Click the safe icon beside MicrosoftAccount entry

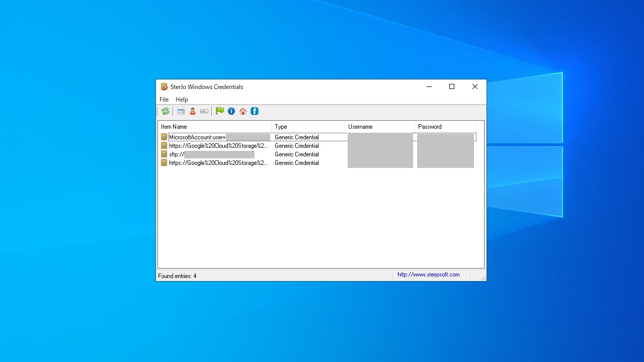(x=164, y=137)
